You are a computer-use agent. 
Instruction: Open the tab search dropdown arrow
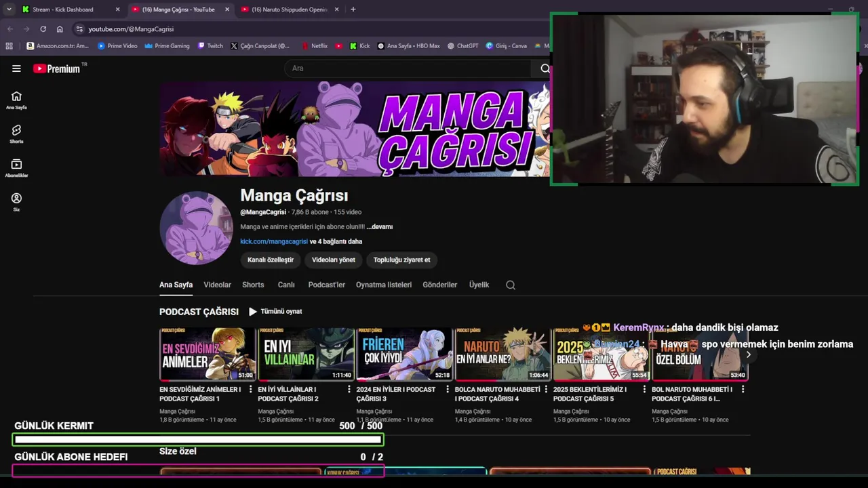[9, 9]
